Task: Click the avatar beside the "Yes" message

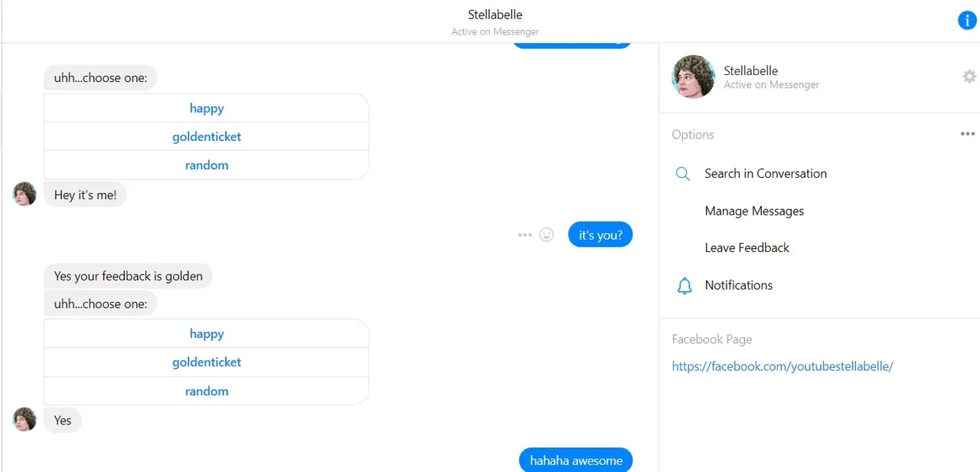Action: (x=25, y=419)
